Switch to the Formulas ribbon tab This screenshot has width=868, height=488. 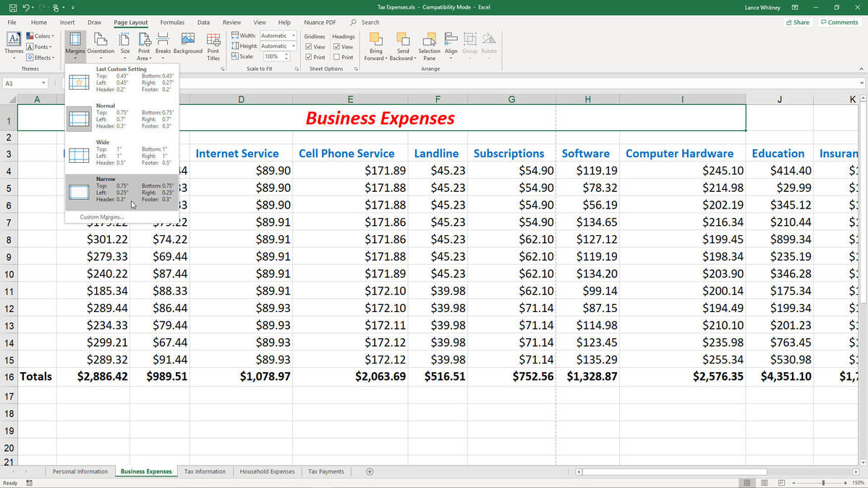point(172,22)
